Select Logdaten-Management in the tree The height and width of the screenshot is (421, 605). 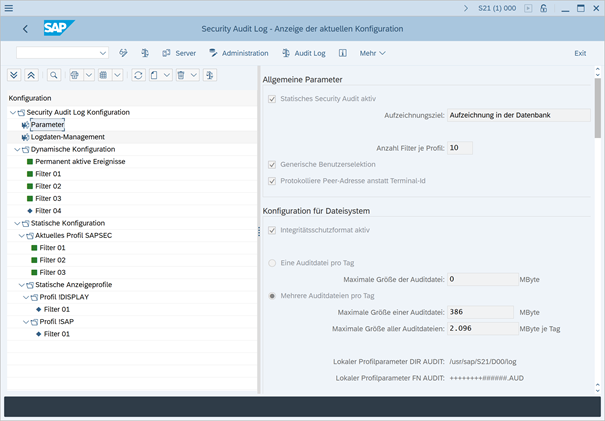point(68,137)
